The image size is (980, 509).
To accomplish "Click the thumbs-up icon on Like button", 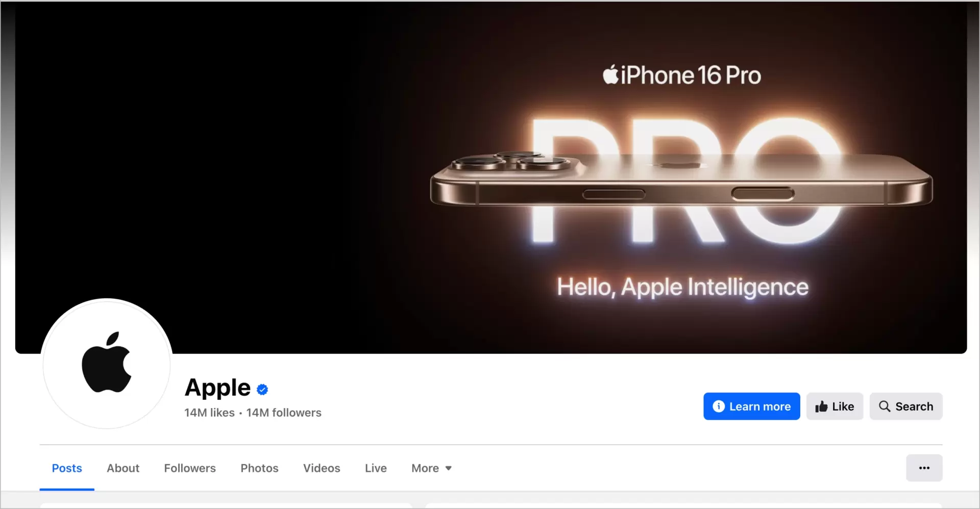I will [x=821, y=406].
